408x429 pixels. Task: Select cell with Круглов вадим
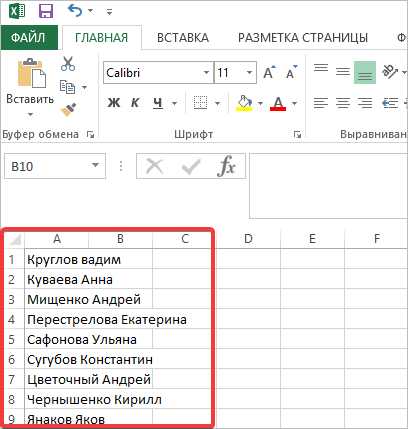pyautogui.click(x=57, y=259)
